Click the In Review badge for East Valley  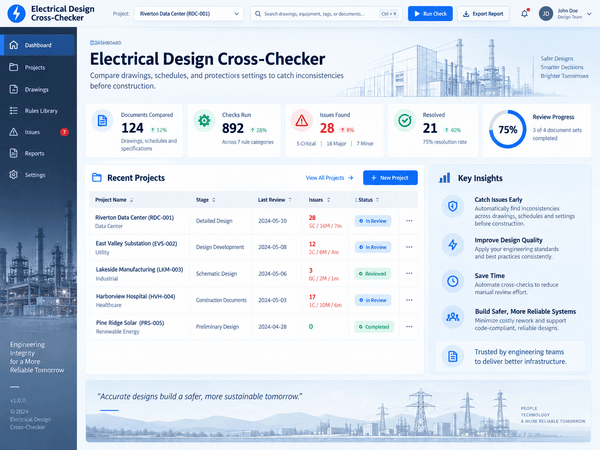[373, 247]
